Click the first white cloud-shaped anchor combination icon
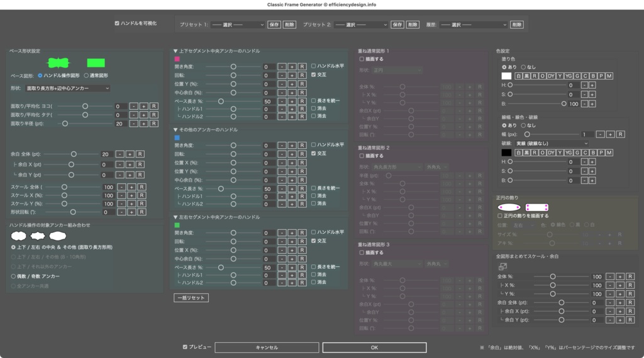Screen dimensions: 644x358 (x=18, y=236)
